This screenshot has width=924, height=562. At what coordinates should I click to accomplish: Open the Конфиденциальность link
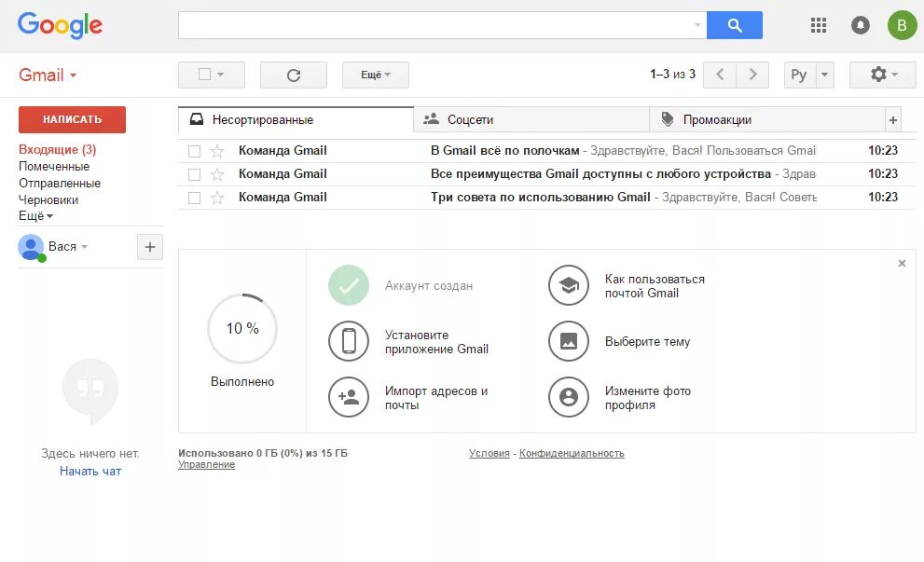pyautogui.click(x=572, y=453)
